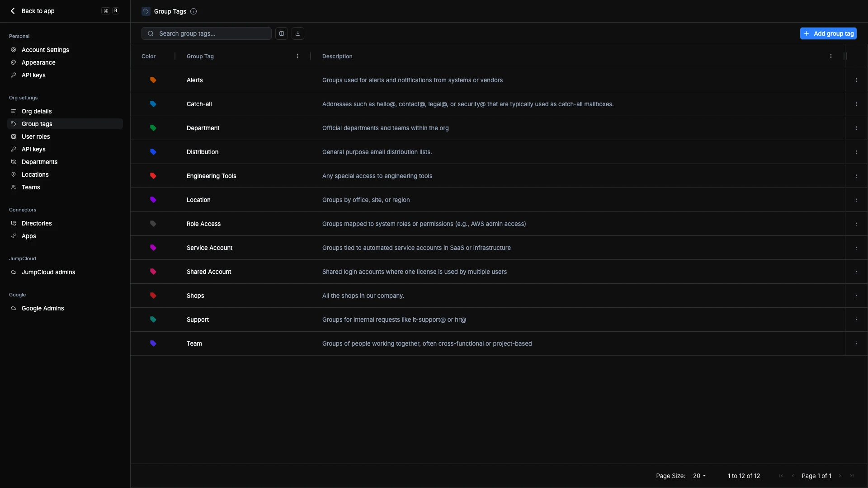Viewport: 868px width, 488px height.
Task: Open the Appearance settings page
Action: (38, 62)
